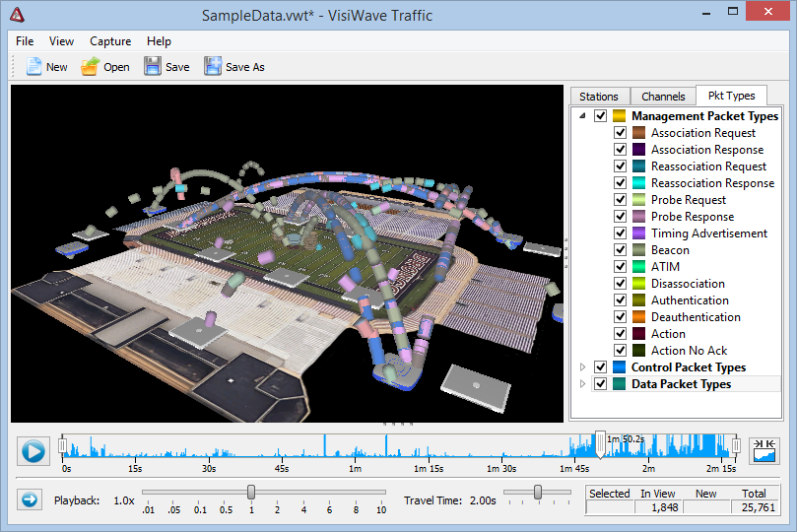Click the Control Packet Types blue icon
The height and width of the screenshot is (532, 797).
[619, 366]
